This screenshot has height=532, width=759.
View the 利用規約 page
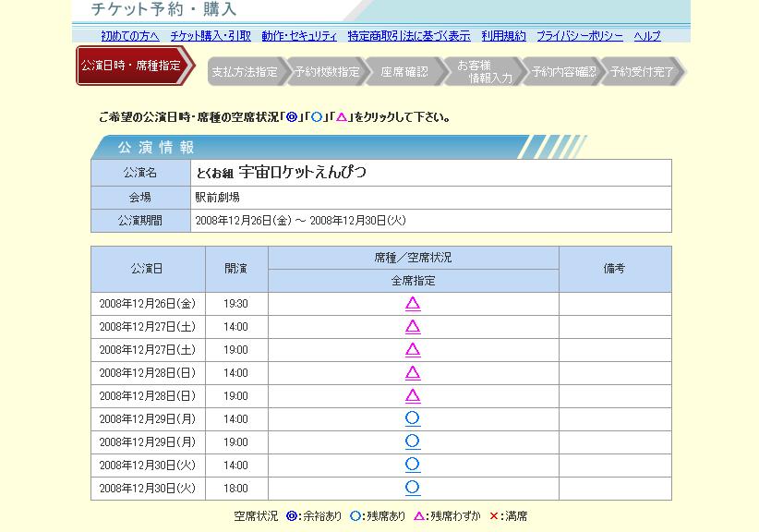503,36
